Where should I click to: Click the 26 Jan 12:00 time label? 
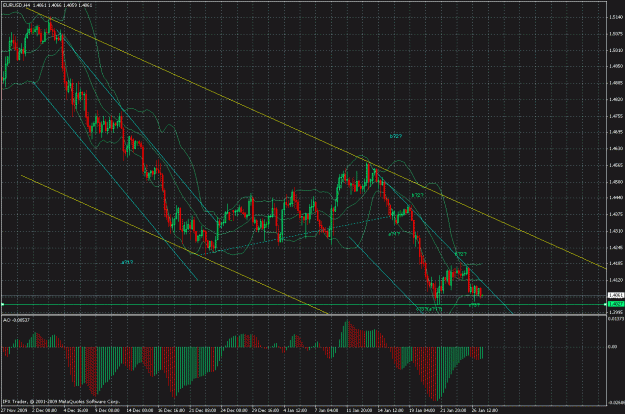pos(485,410)
